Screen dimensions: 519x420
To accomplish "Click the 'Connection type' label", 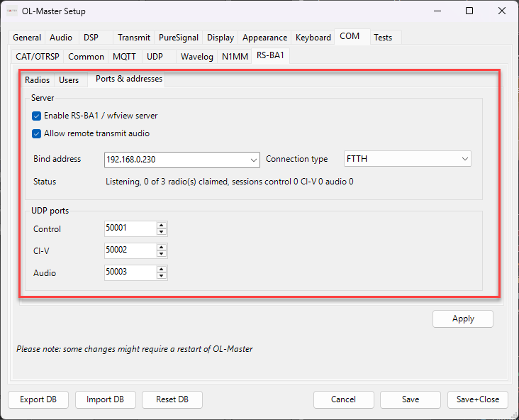I will tap(296, 159).
